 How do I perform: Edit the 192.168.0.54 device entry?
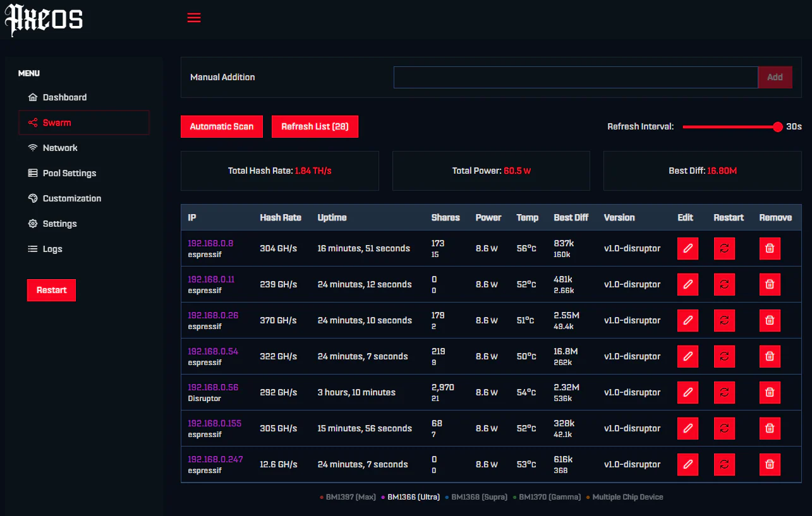click(688, 356)
